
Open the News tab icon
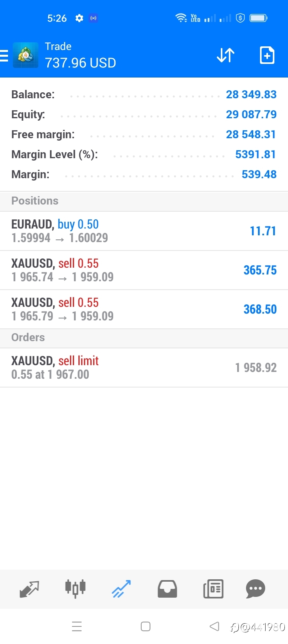pyautogui.click(x=213, y=588)
